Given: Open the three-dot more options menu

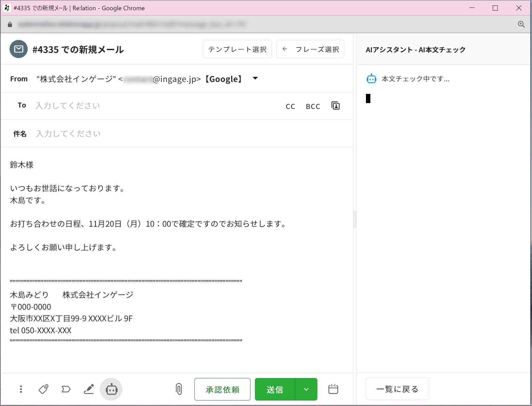Looking at the screenshot, I should [21, 389].
